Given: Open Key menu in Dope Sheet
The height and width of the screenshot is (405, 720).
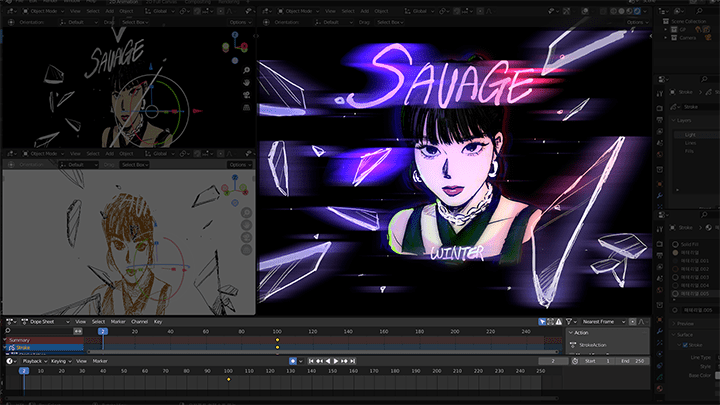Looking at the screenshot, I should tap(158, 322).
